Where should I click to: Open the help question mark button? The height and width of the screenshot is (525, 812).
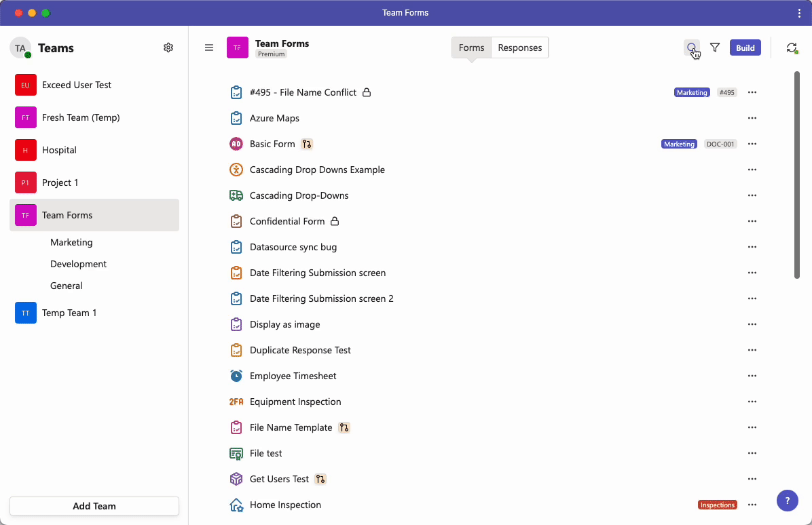[787, 500]
